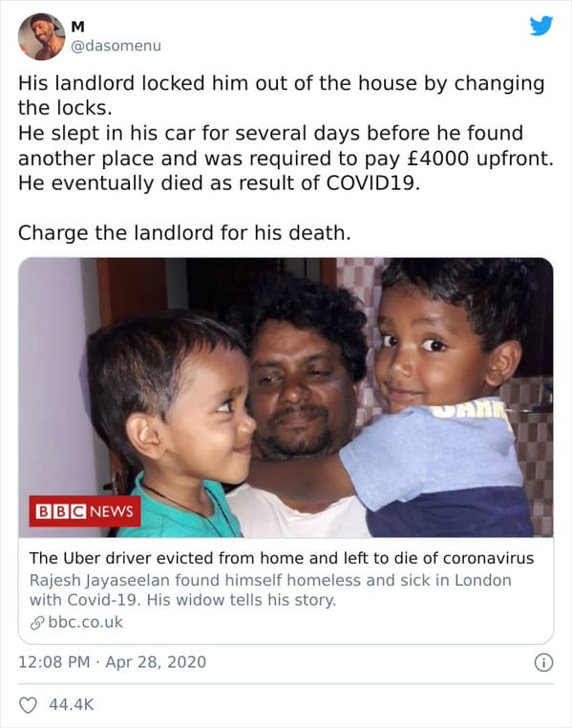Screen dimensions: 572x728
Task: Open the Uber driver evicted article headline
Action: pyautogui.click(x=282, y=558)
